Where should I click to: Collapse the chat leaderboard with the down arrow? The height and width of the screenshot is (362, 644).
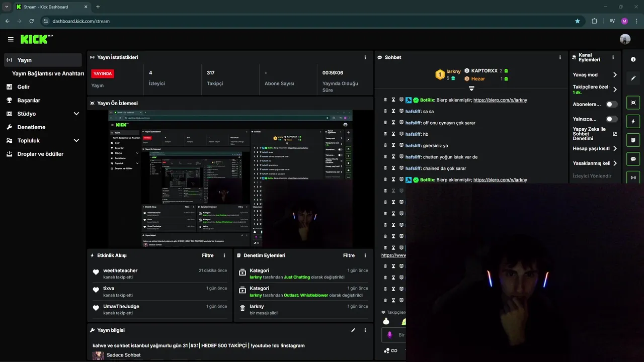pyautogui.click(x=471, y=88)
